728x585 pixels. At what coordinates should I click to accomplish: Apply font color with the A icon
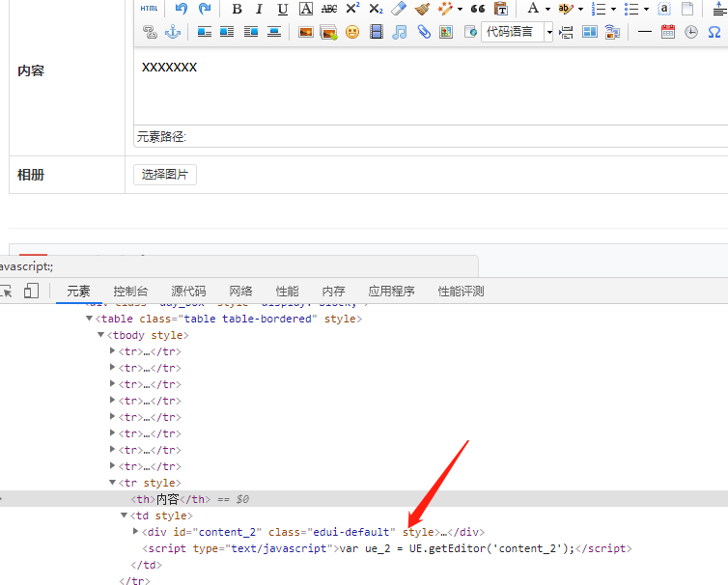[x=533, y=9]
